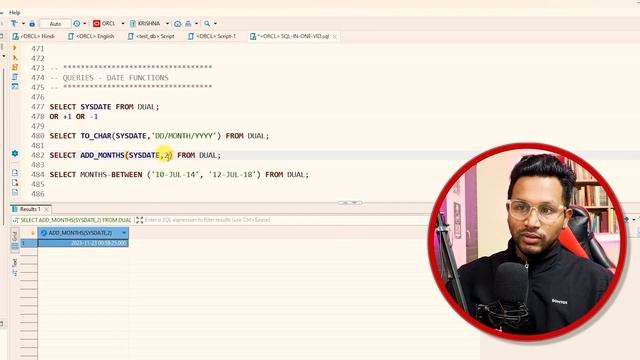Click the lock commit mode icon
The width and height of the screenshot is (640, 360).
(x=32, y=24)
